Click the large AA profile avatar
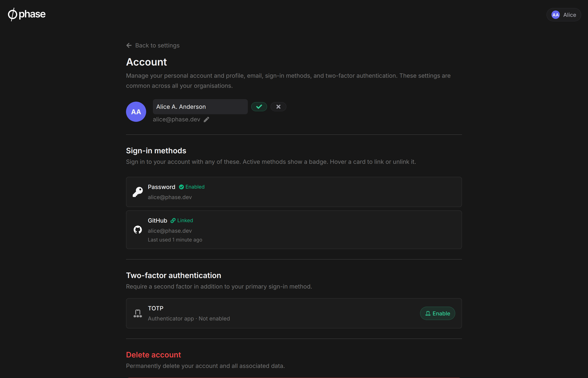Screen dimensions: 588x378 [x=136, y=112]
